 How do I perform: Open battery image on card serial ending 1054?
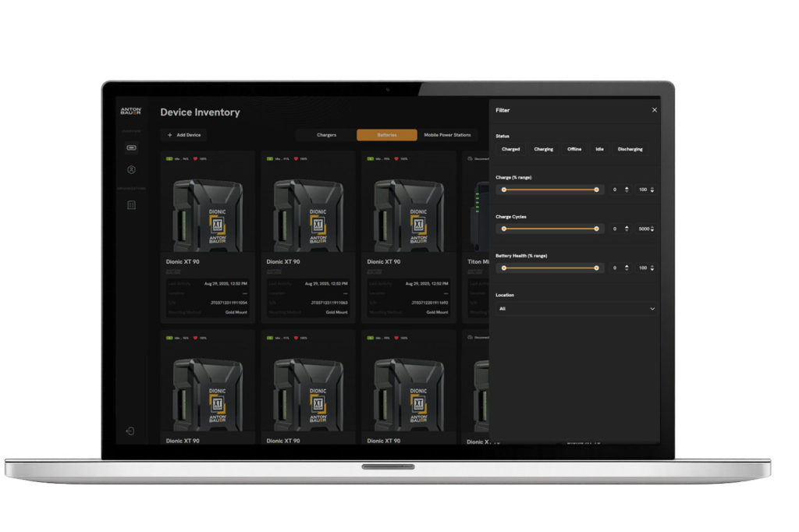click(x=208, y=214)
